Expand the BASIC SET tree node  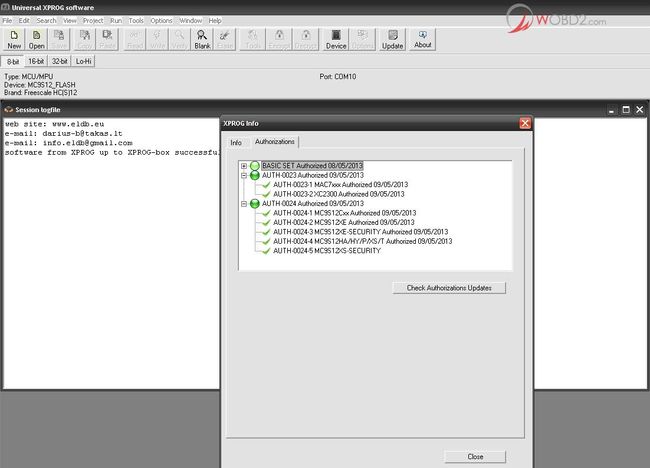pos(244,166)
